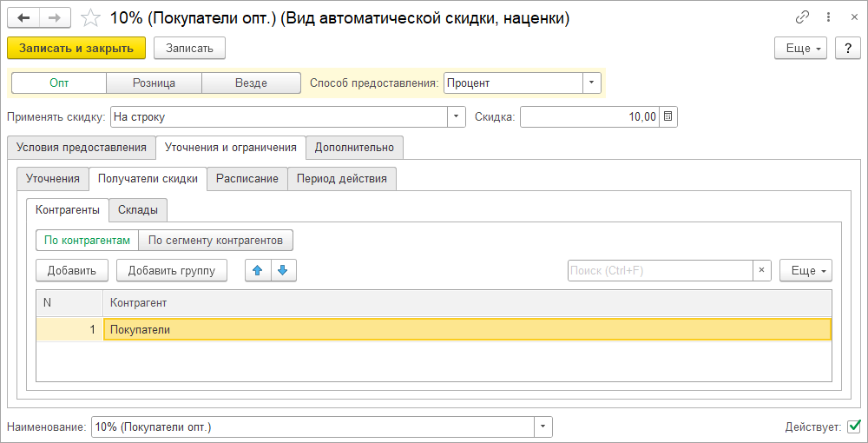Open calculator icon in discount field
The width and height of the screenshot is (868, 443).
click(667, 116)
